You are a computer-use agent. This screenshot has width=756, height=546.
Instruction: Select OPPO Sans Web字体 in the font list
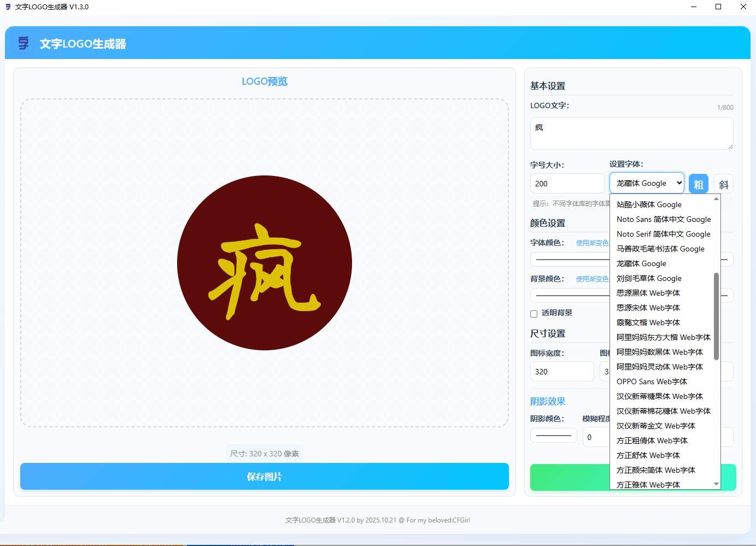(x=651, y=381)
